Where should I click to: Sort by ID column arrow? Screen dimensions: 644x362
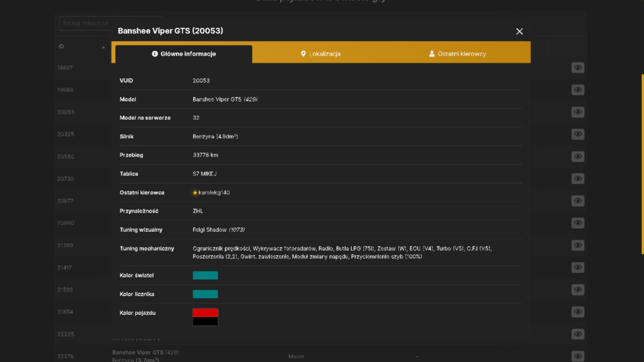click(x=104, y=47)
